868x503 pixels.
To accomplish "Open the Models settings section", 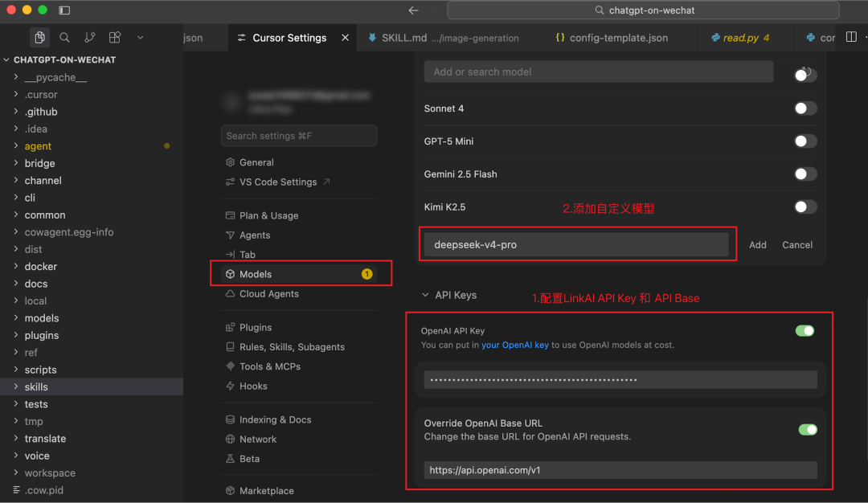I will coord(299,274).
